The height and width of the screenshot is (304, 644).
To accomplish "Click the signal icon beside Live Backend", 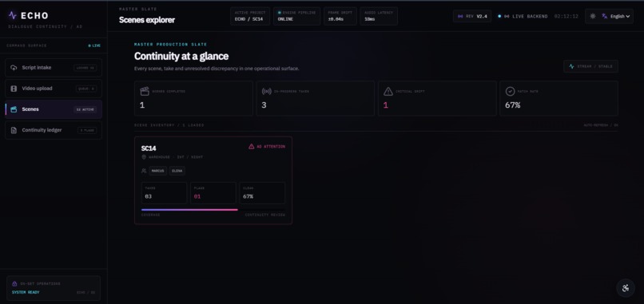I will tap(507, 17).
